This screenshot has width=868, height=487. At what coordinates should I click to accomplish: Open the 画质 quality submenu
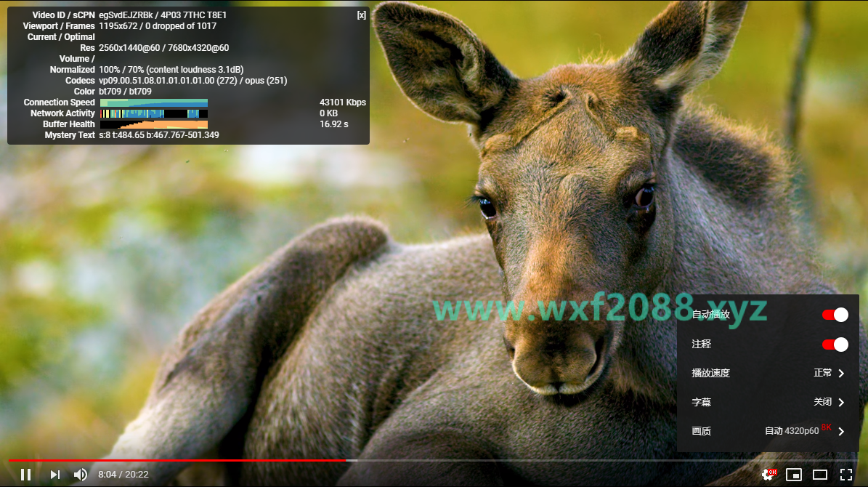[768, 431]
